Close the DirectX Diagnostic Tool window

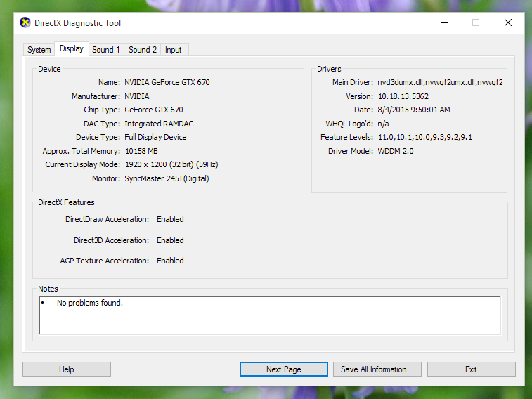pos(507,22)
